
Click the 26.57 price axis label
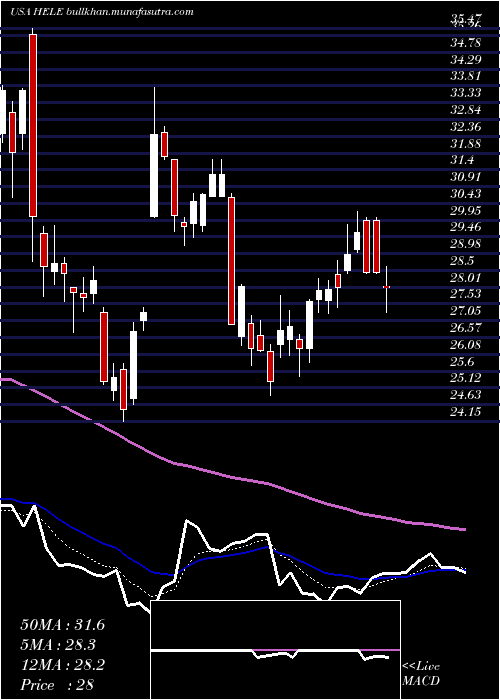click(466, 328)
